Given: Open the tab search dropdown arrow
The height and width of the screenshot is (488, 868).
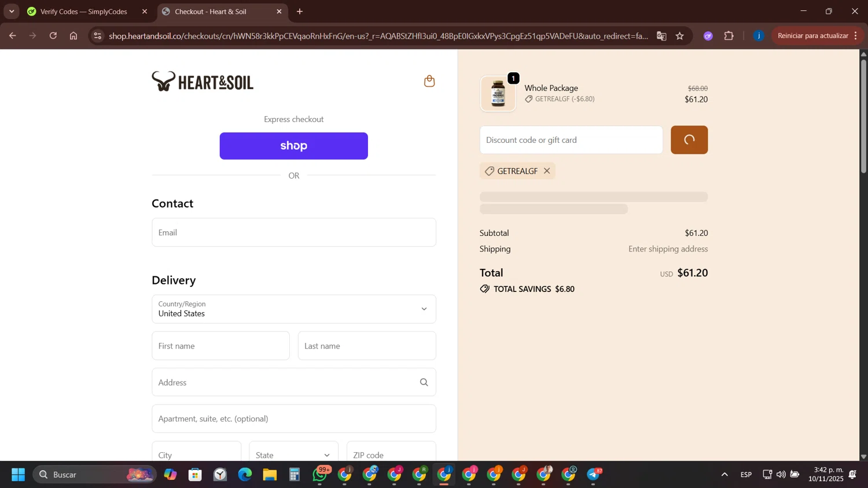Looking at the screenshot, I should (x=12, y=12).
